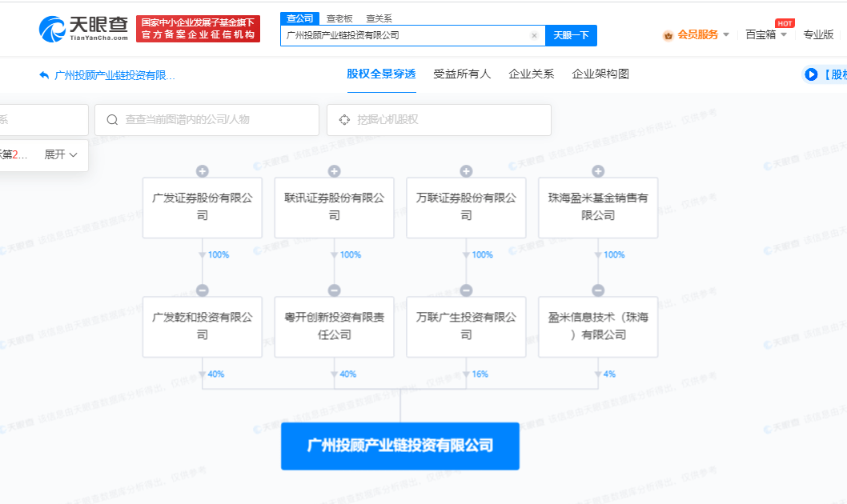Switch to the 受益所有人 tab
Image resolution: width=847 pixels, height=504 pixels.
click(462, 74)
